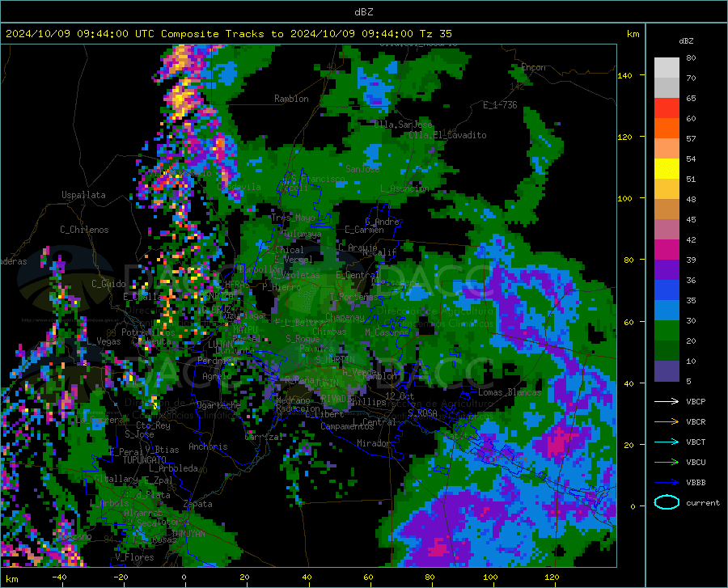Select the magenta swatch in dBZ legend
Image resolution: width=728 pixels, height=588 pixels.
pos(667,250)
